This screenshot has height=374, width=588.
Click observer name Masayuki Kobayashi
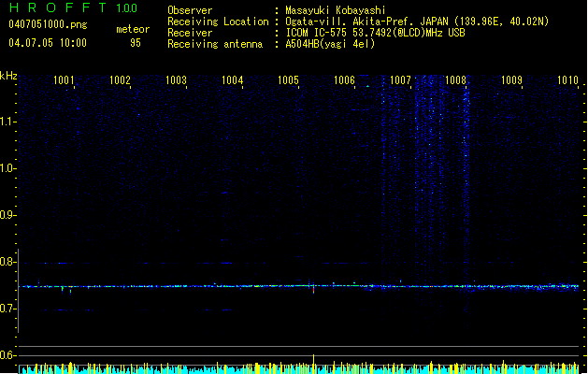click(x=336, y=10)
